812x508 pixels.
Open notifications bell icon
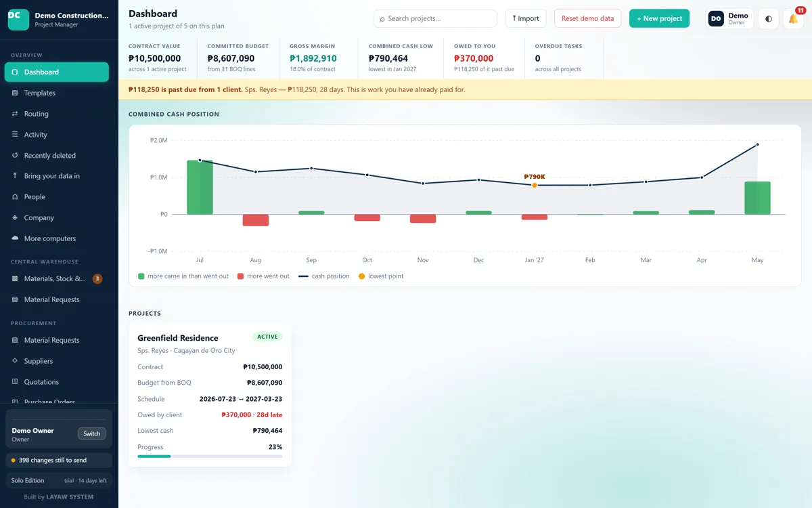coord(793,19)
